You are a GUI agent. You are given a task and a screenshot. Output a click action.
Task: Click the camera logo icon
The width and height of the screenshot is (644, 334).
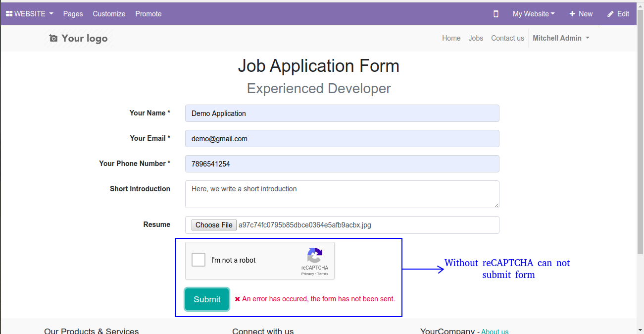[53, 38]
